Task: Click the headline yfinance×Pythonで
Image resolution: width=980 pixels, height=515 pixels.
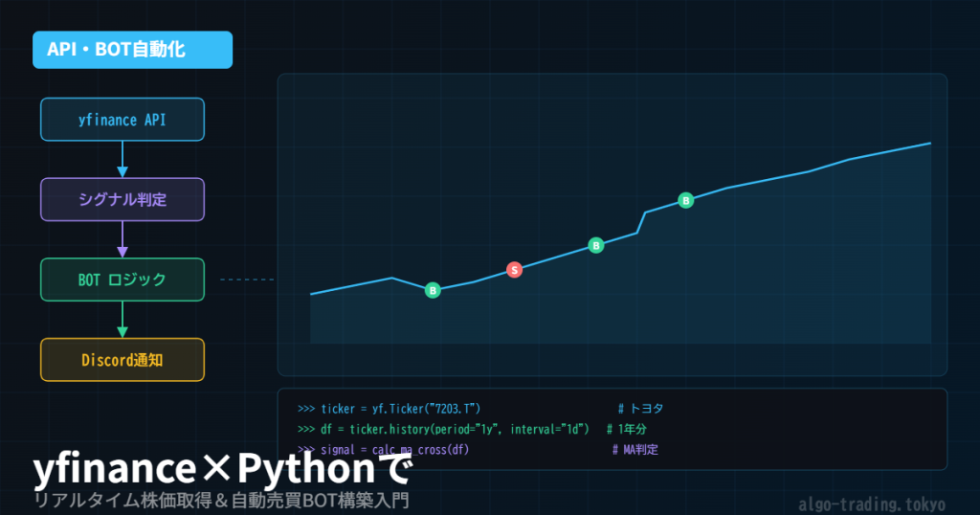Action: (222, 469)
